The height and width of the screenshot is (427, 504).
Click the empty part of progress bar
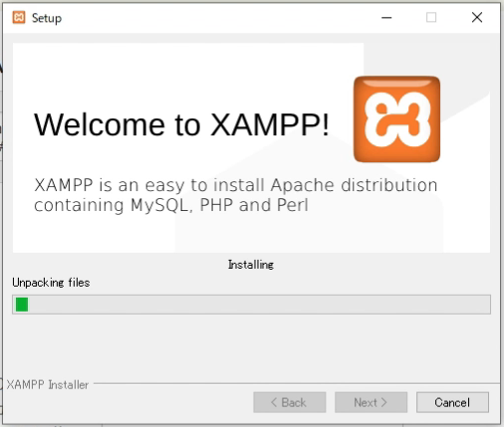[x=259, y=305]
